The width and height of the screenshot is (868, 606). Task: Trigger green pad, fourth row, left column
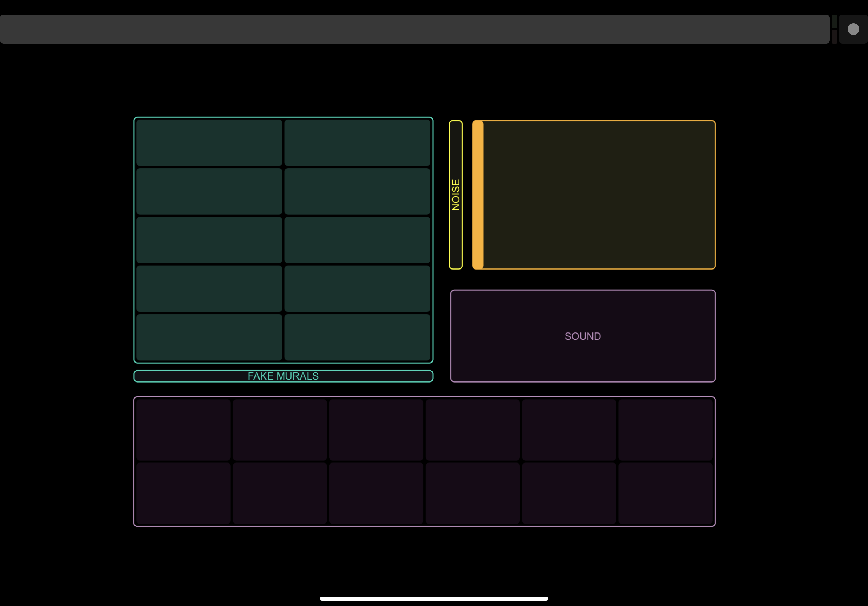pos(209,288)
